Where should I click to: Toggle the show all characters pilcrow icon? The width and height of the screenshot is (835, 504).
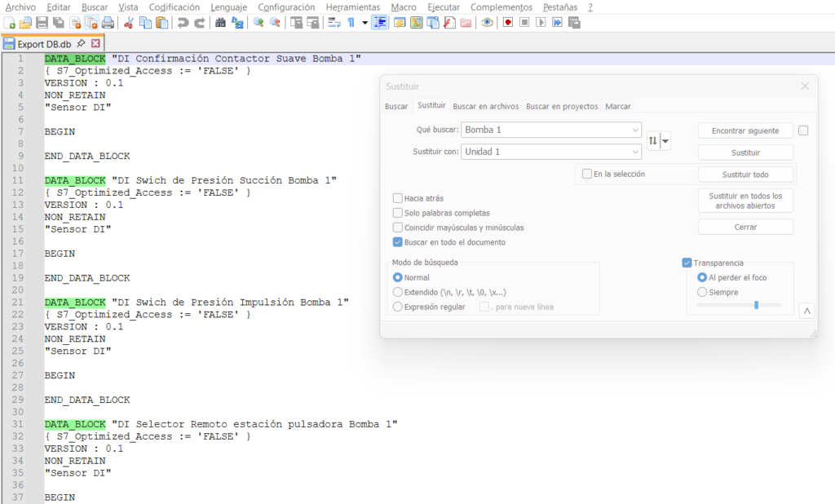[351, 23]
